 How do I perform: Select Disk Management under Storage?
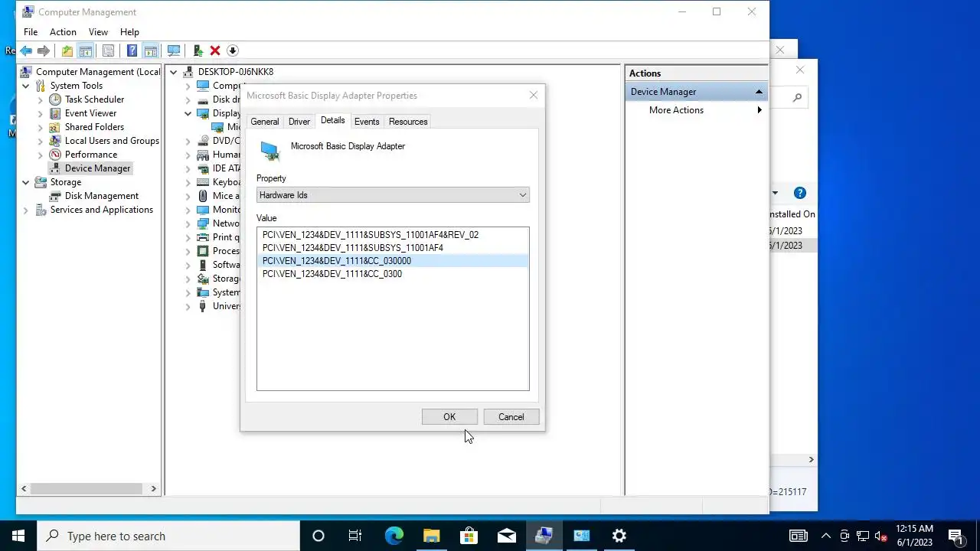coord(101,196)
